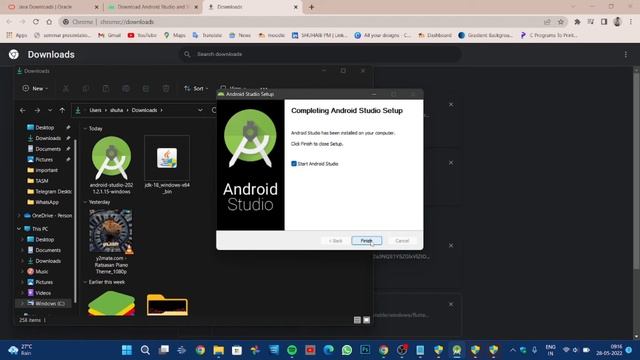The width and height of the screenshot is (640, 360).
Task: Collapse the Today file group
Action: click(85, 129)
